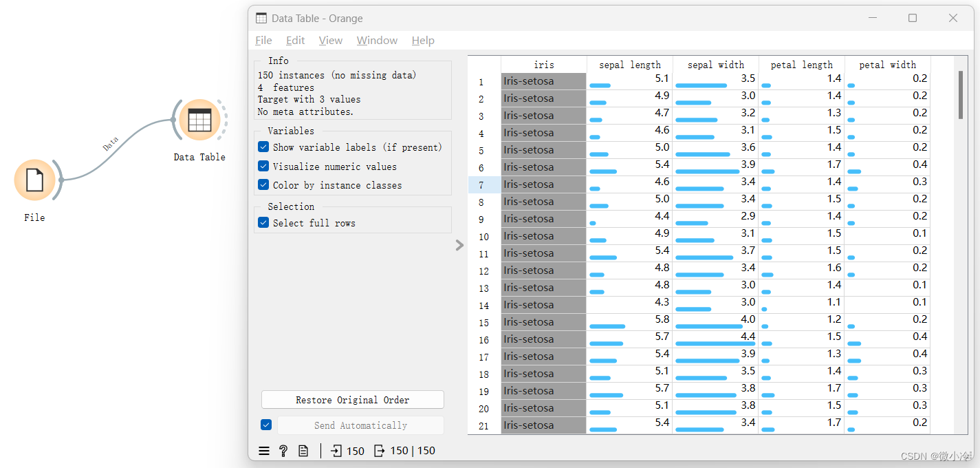The height and width of the screenshot is (468, 980).
Task: Click Restore Original Order button
Action: click(353, 400)
